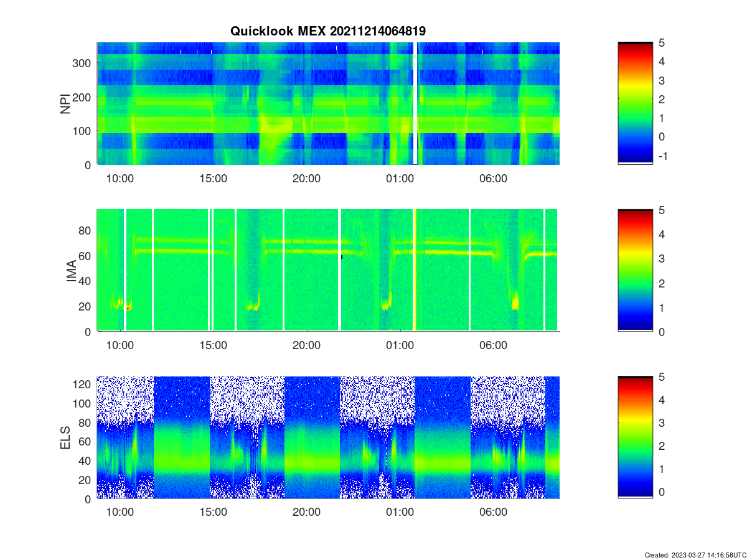
Task: Click 20:00 time tick under ELS panel
Action: tap(307, 513)
